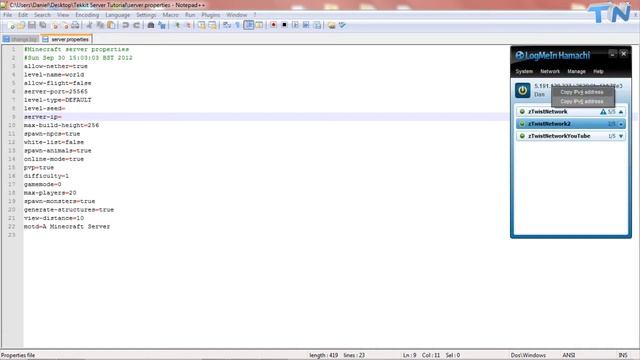640x360 pixels.
Task: Open the Settings menu
Action: pos(146,15)
